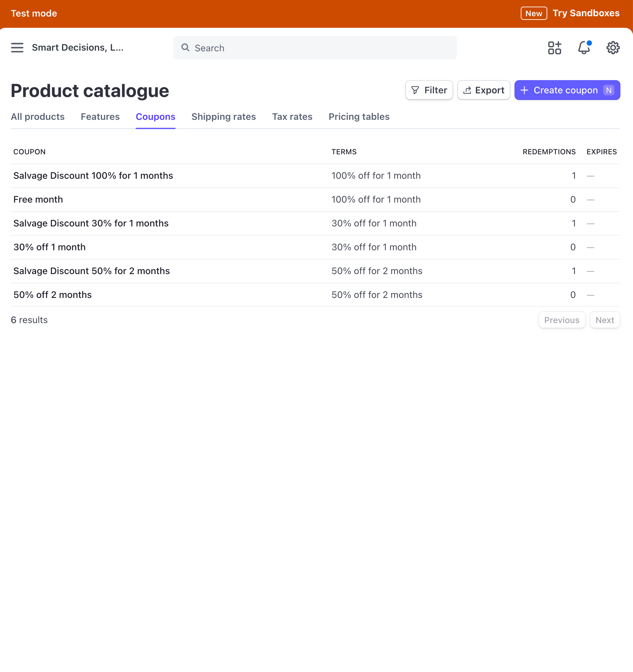Go to the Tax rates tab

292,117
